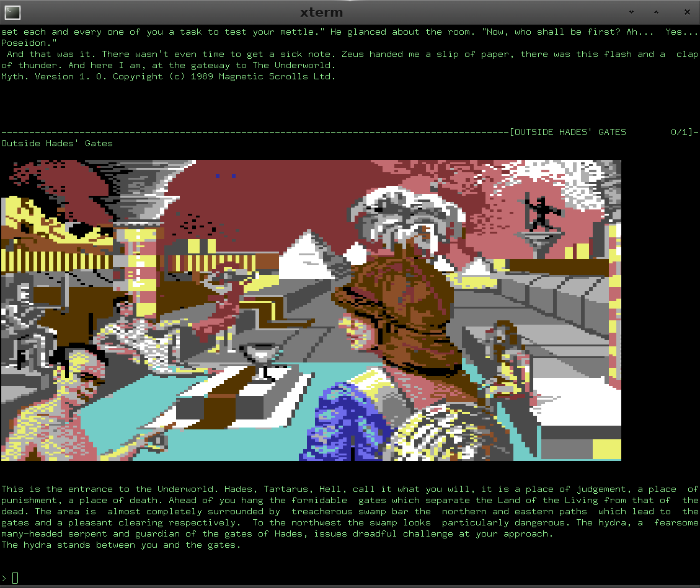Click the text line ending with 'Poseidon.'

tap(29, 43)
